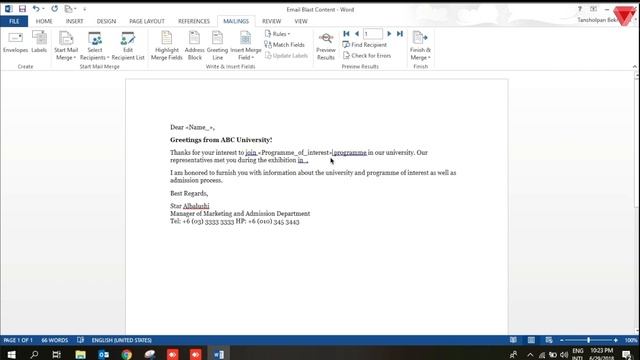Toggle Preview Results
The width and height of the screenshot is (640, 360).
click(x=326, y=46)
